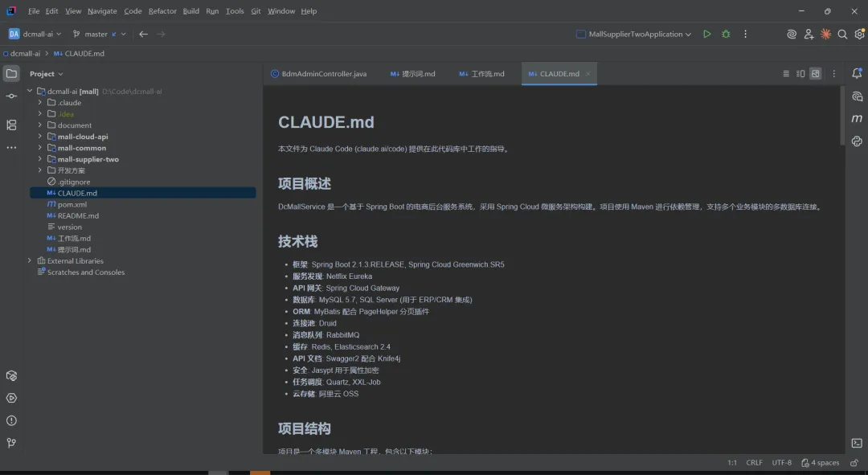Switch to editor and preview split mode
The height and width of the screenshot is (475, 868).
[x=800, y=74]
